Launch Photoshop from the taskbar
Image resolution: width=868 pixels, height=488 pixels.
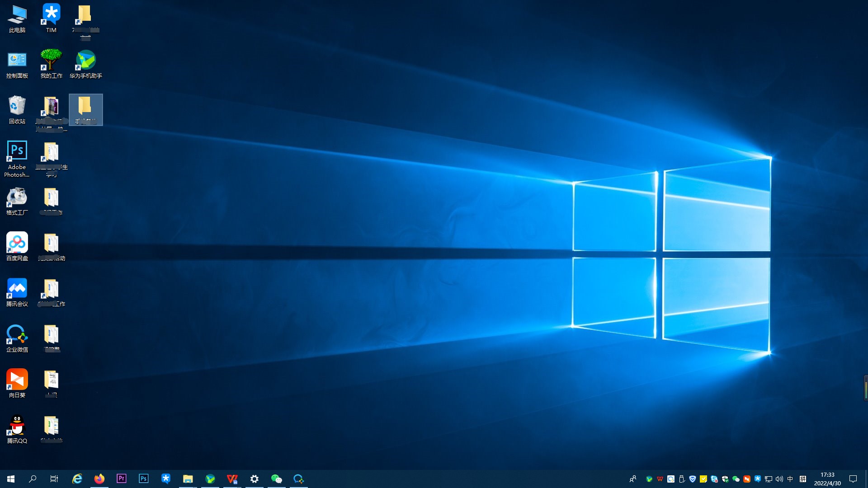pos(144,479)
